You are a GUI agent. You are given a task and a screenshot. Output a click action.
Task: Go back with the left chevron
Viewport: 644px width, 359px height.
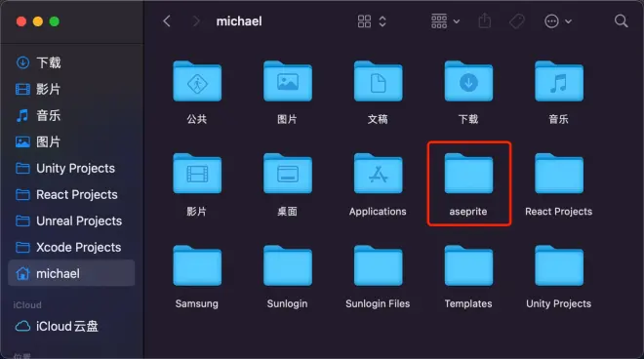pyautogui.click(x=167, y=21)
